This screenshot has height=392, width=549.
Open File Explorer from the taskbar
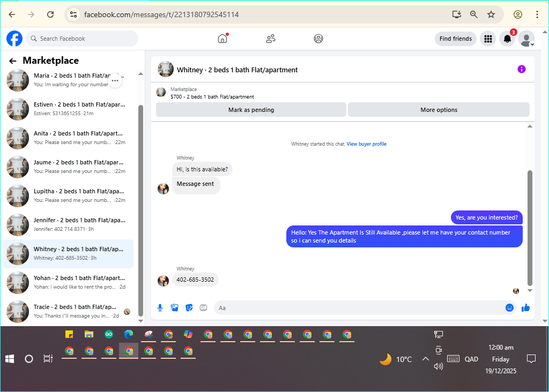(x=89, y=334)
